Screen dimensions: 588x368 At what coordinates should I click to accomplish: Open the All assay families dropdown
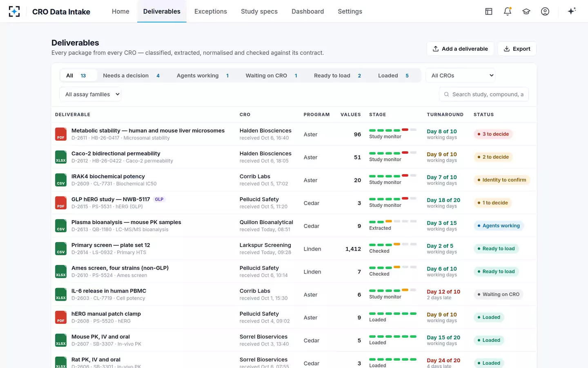tap(90, 94)
